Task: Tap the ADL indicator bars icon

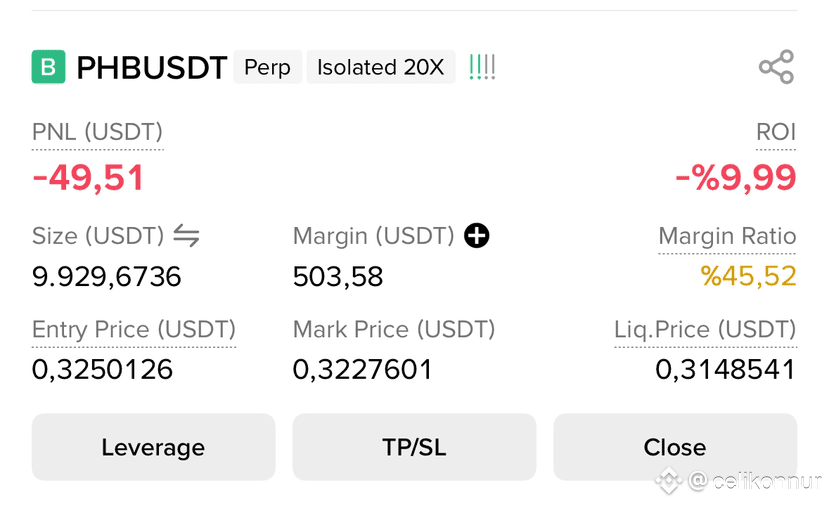Action: tap(482, 67)
